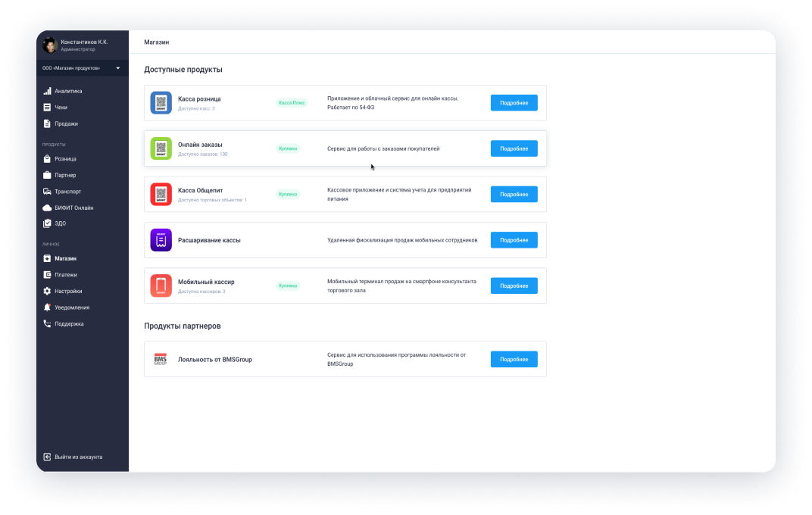Open the Аналитика bar chart icon
The image size is (812, 515).
click(x=47, y=91)
